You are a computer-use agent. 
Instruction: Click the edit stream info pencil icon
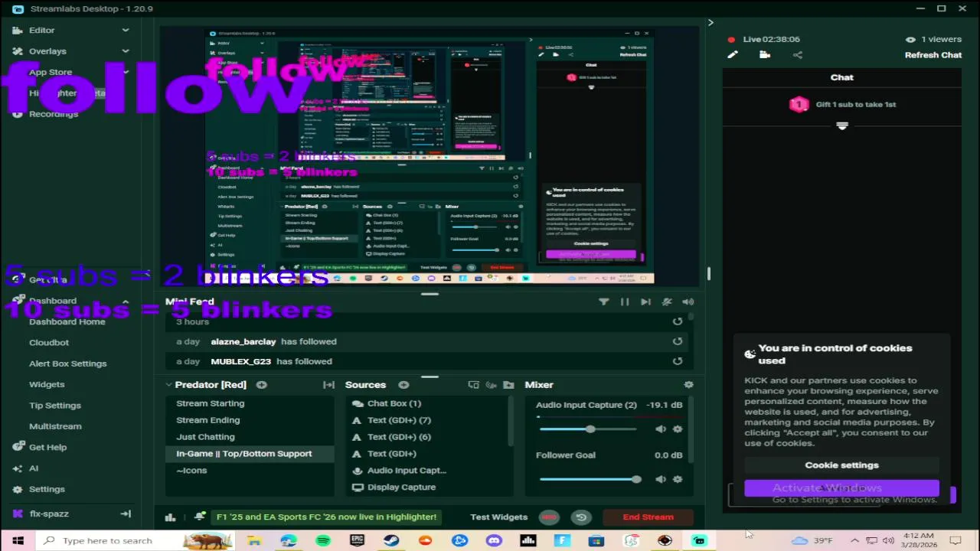733,54
